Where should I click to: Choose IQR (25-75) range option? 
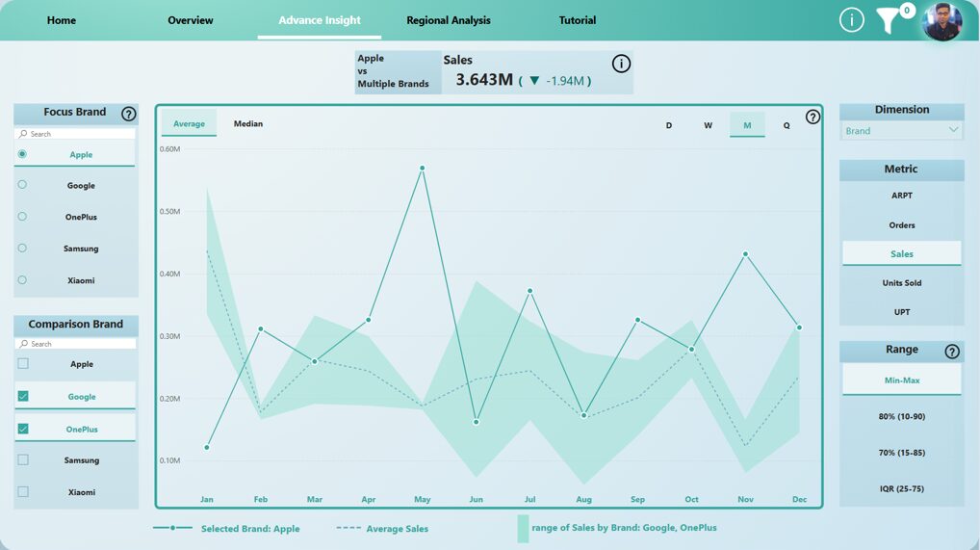pos(902,488)
